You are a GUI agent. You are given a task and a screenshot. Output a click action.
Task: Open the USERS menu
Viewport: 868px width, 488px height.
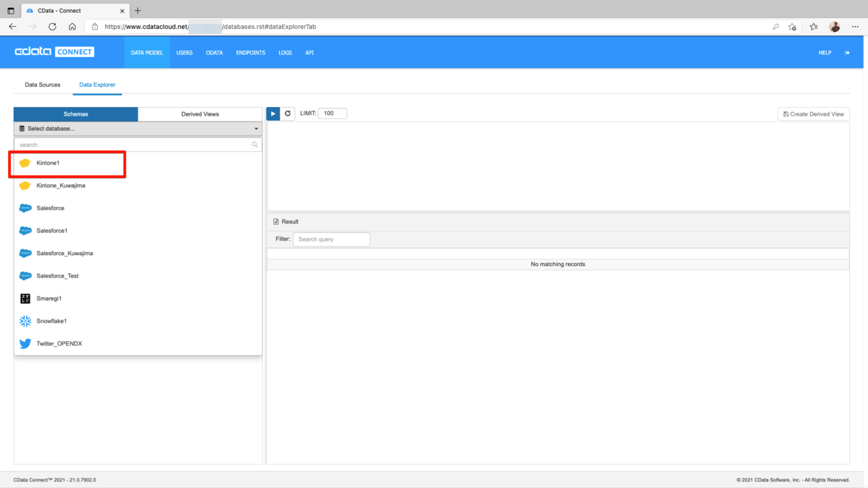pyautogui.click(x=184, y=53)
